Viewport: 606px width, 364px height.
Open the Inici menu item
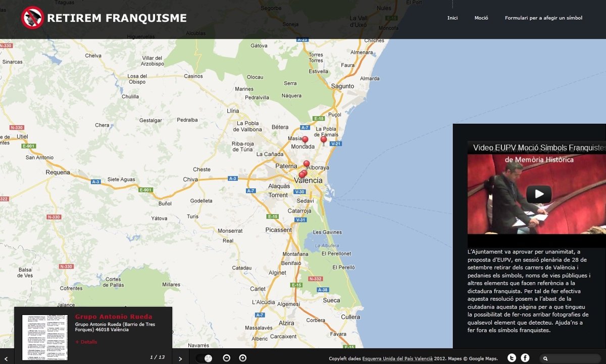point(452,18)
